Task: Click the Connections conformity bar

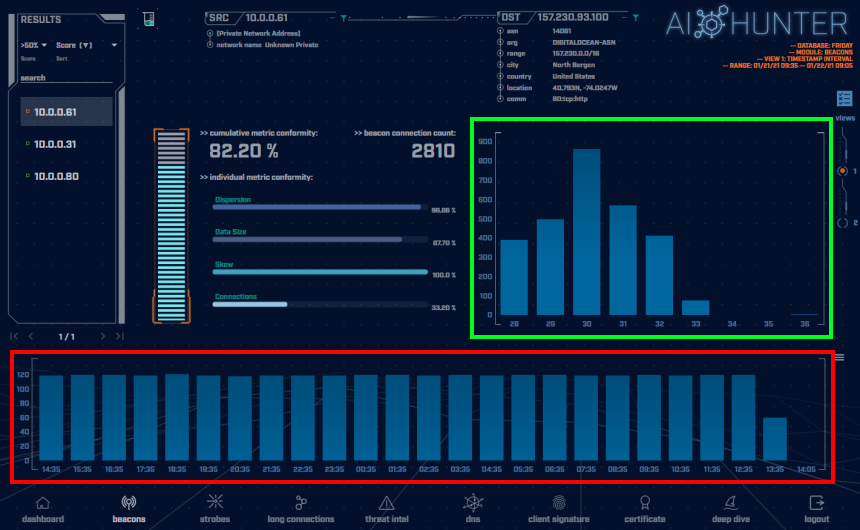Action: (320, 305)
